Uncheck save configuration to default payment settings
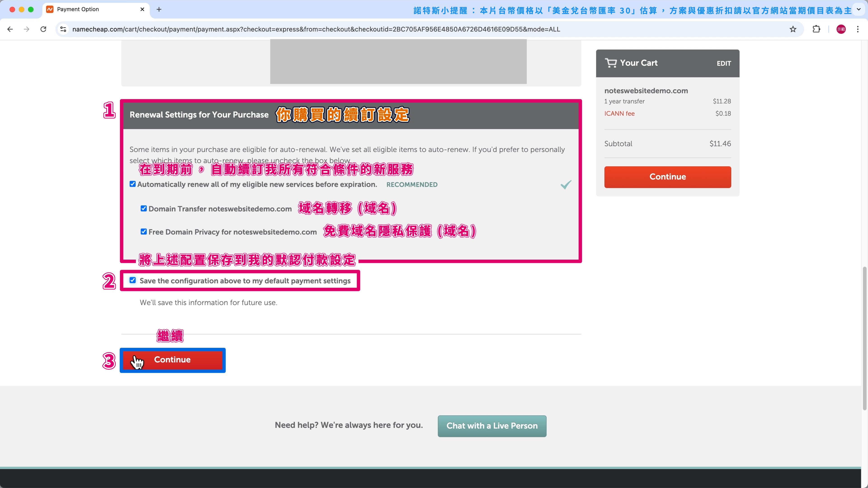868x488 pixels. [133, 280]
